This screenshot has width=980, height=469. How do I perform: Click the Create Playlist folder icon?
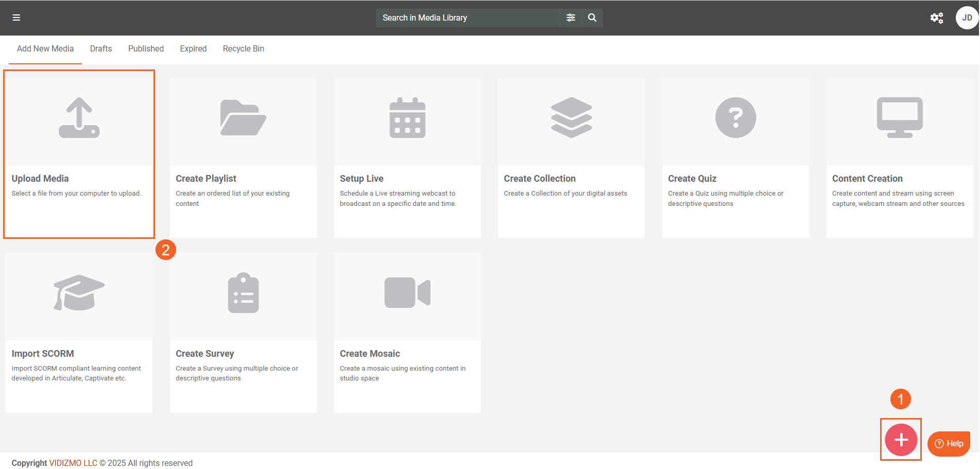coord(243,118)
